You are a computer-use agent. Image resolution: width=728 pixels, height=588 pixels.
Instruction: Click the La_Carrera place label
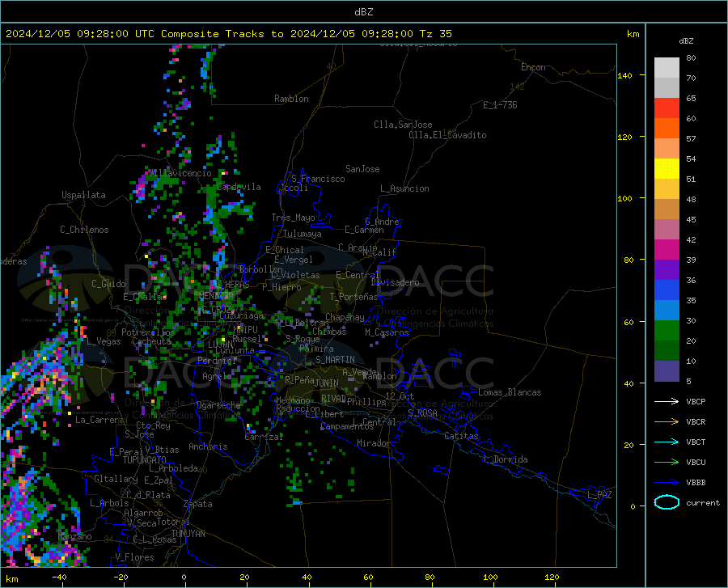[99, 420]
